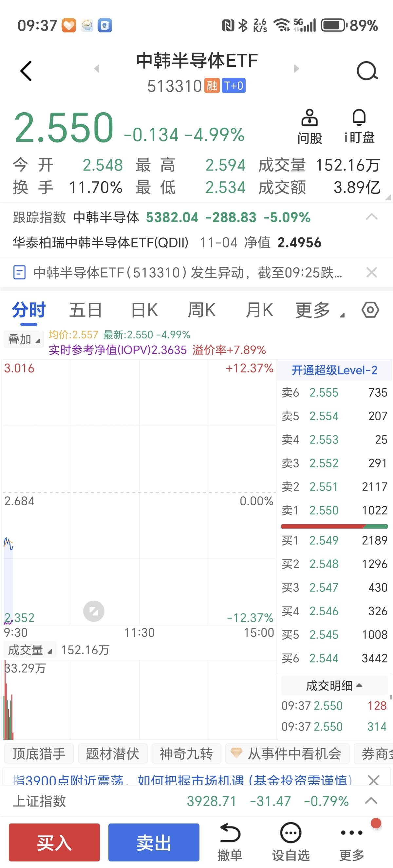393x868 pixels.
Task: Tap the orange heart notification icon
Action: pyautogui.click(x=69, y=25)
